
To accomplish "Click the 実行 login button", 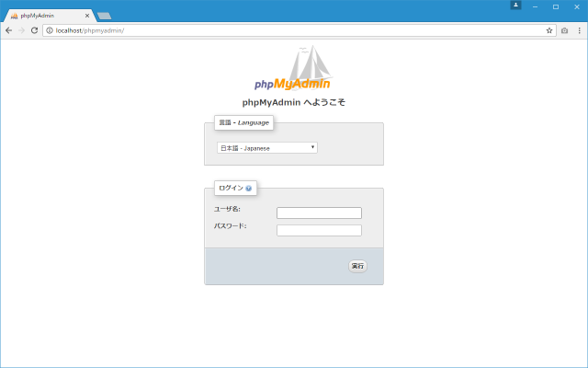I will [x=357, y=266].
